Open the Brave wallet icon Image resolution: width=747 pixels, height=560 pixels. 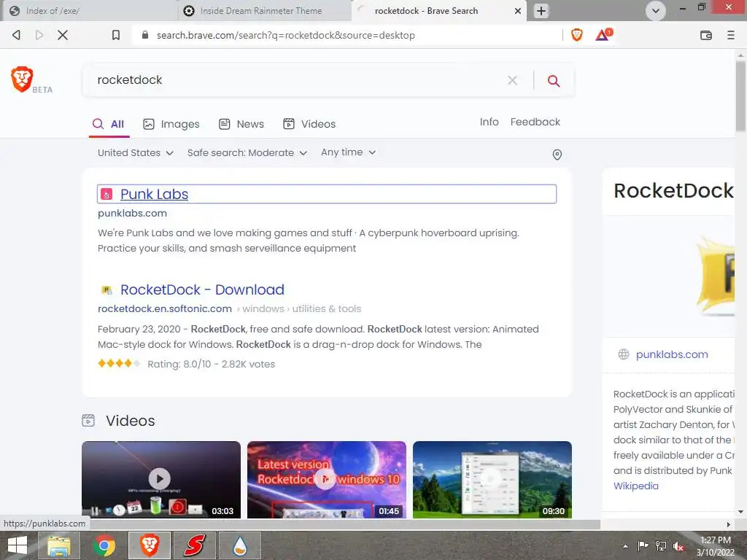pos(705,35)
